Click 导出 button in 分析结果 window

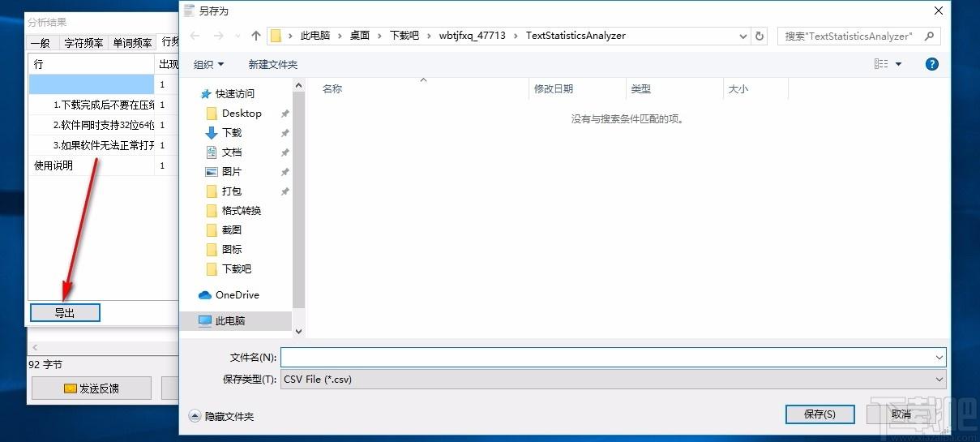pyautogui.click(x=65, y=313)
